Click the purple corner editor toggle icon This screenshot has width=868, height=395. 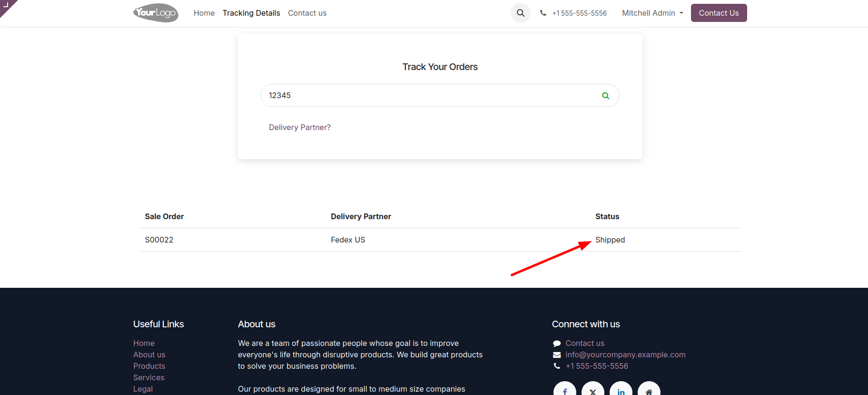click(x=7, y=6)
